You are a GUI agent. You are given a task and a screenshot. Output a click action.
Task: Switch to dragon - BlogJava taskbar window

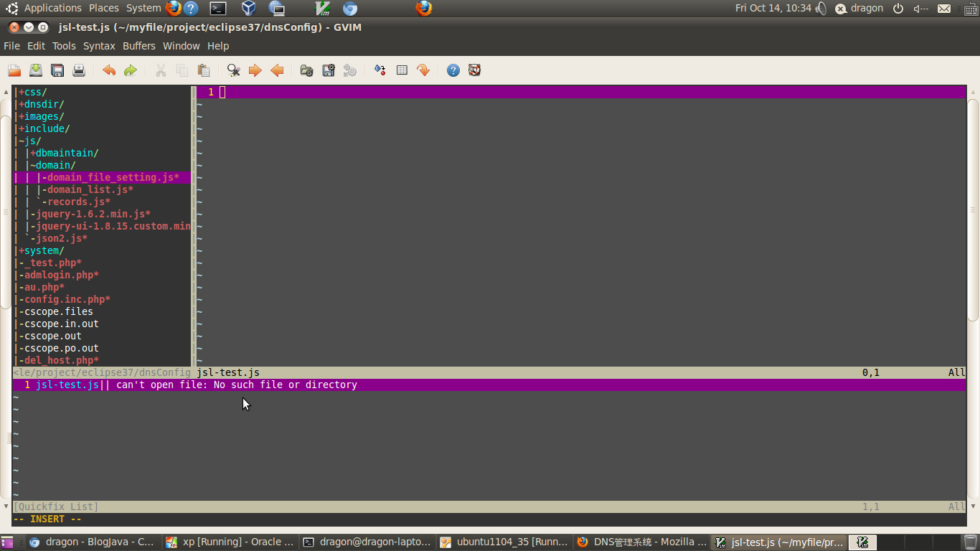click(92, 542)
